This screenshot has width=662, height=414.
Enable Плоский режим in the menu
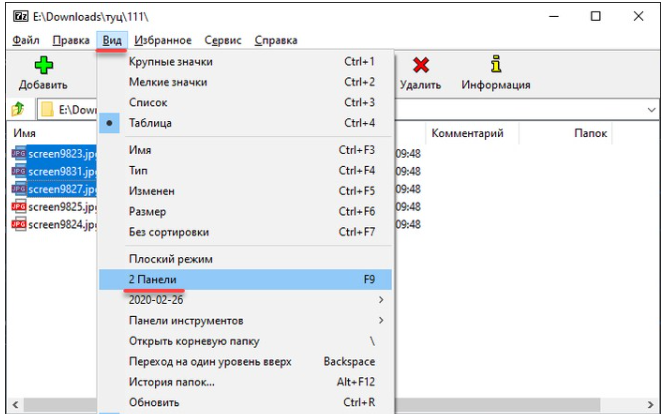click(x=171, y=259)
